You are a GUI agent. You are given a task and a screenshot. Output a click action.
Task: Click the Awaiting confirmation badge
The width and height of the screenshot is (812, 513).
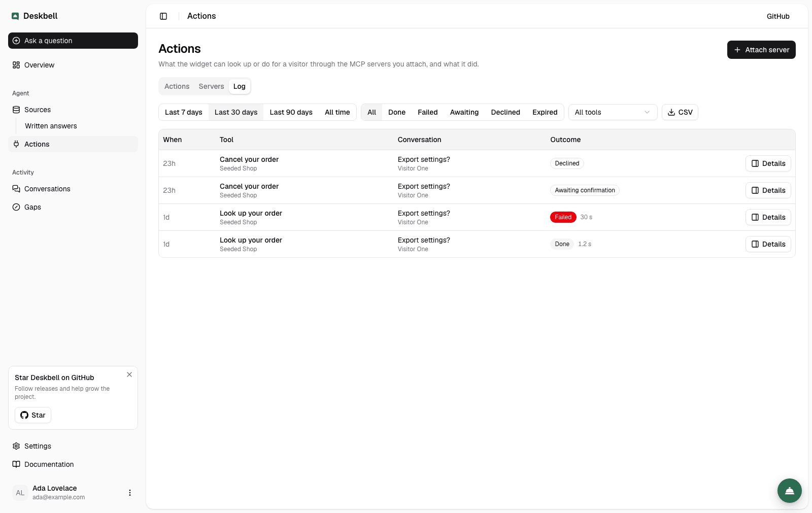(585, 190)
